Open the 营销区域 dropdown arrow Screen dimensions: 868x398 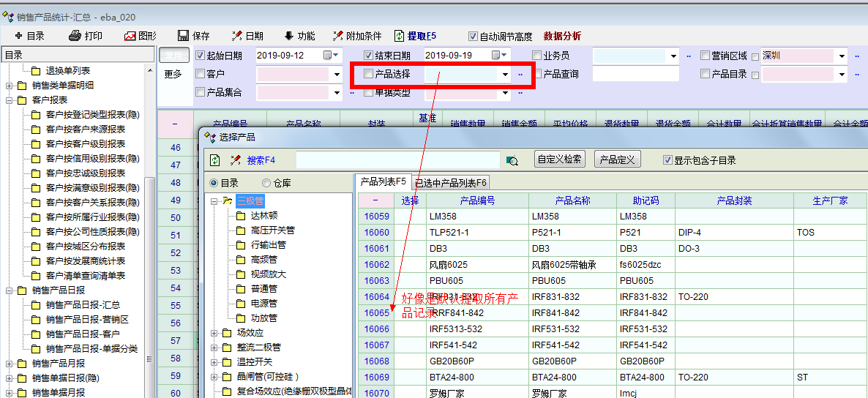tap(842, 56)
